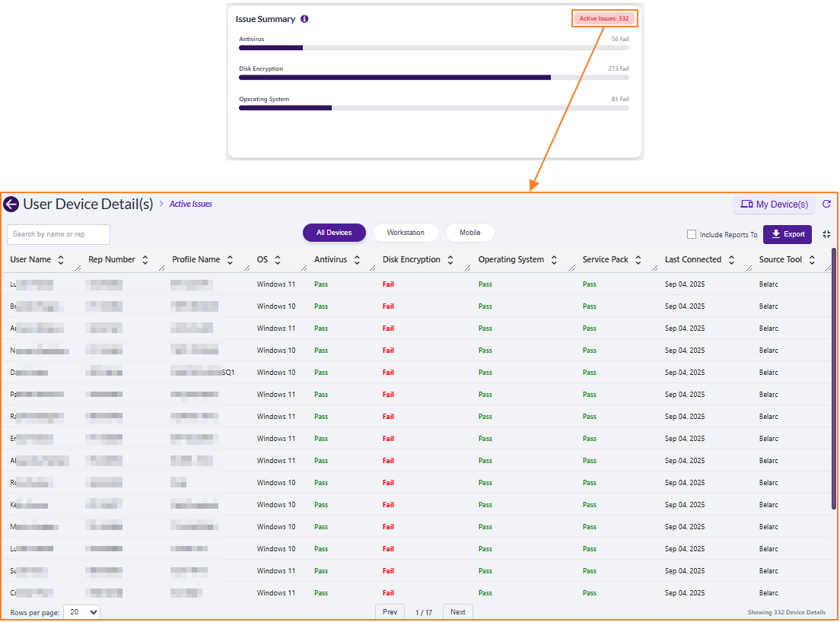Click the search by name or rep field
The height and width of the screenshot is (622, 840).
58,234
